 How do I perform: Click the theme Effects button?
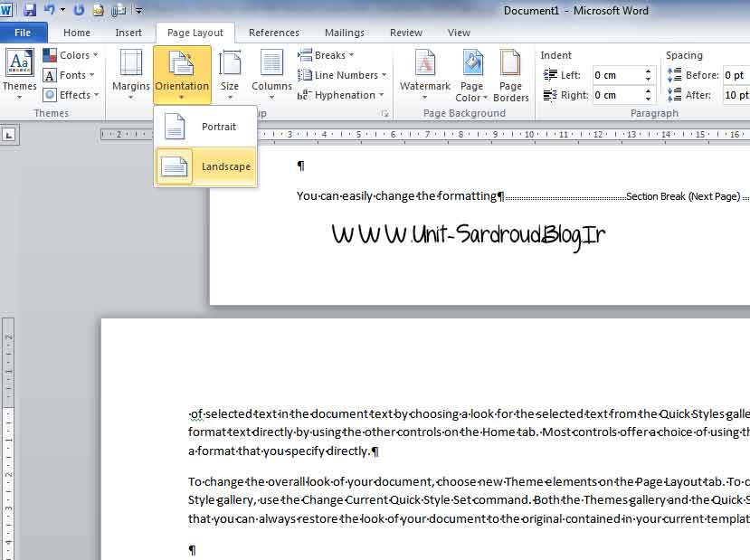(72, 95)
